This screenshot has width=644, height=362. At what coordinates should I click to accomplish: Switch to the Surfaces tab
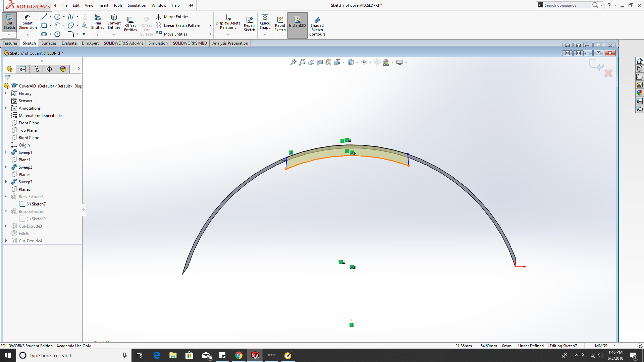pyautogui.click(x=49, y=43)
